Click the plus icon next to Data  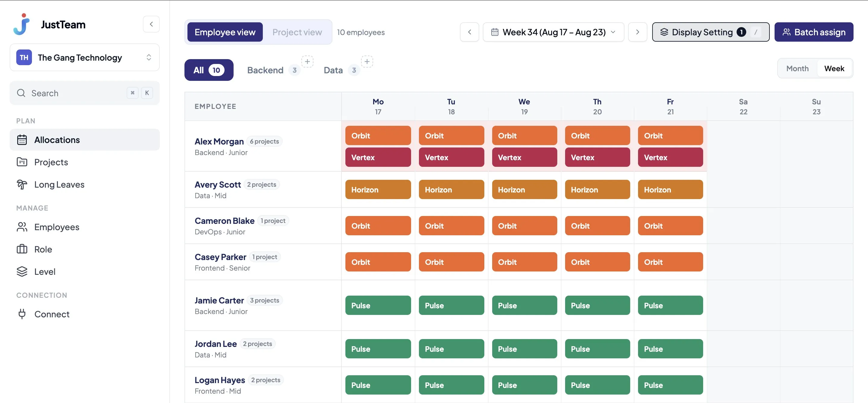pyautogui.click(x=367, y=62)
